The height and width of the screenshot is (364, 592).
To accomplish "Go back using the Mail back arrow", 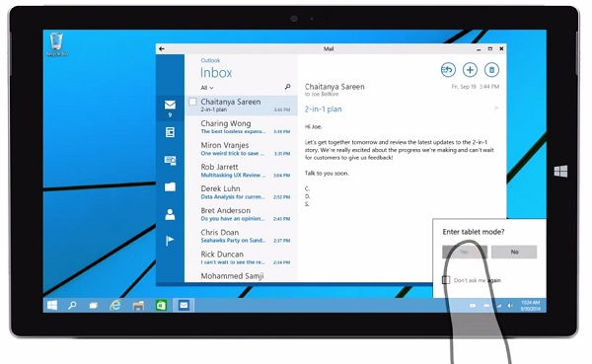I will [x=162, y=48].
